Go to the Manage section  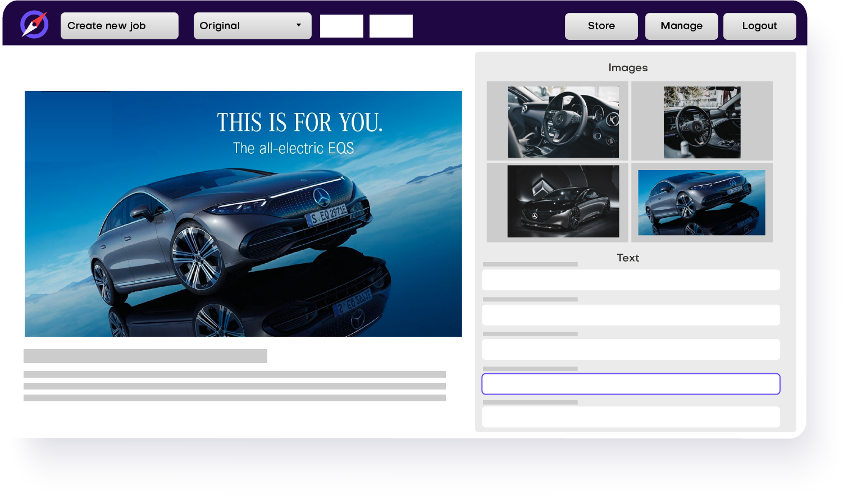coord(681,26)
